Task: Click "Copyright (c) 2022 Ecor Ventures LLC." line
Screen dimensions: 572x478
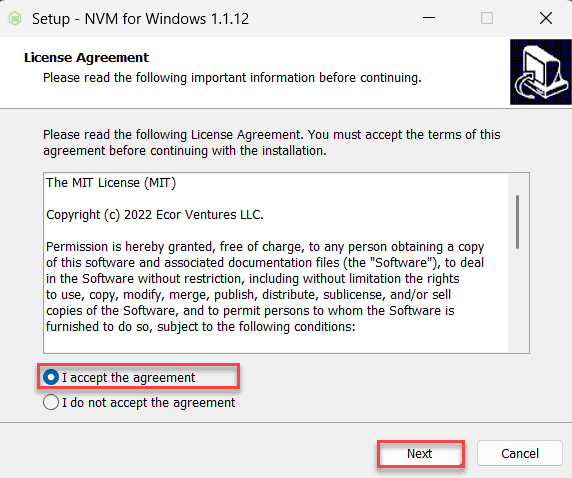Action: tap(155, 215)
